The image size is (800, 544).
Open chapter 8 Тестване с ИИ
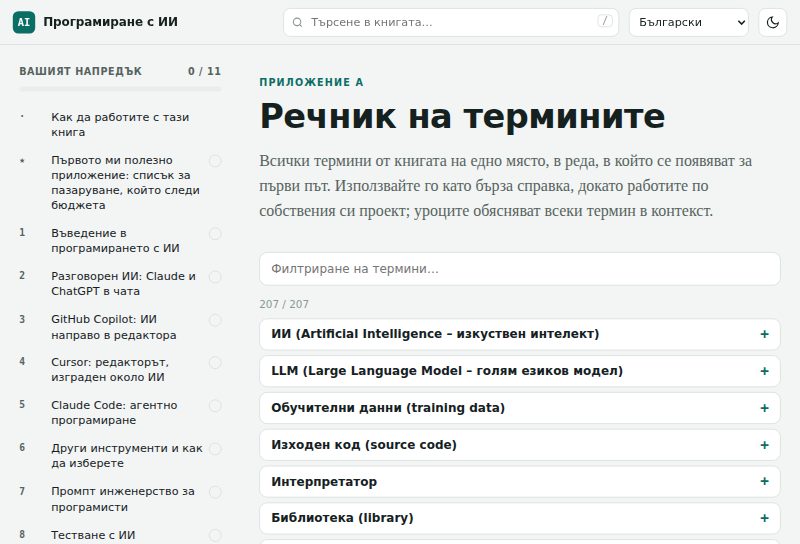[93, 535]
